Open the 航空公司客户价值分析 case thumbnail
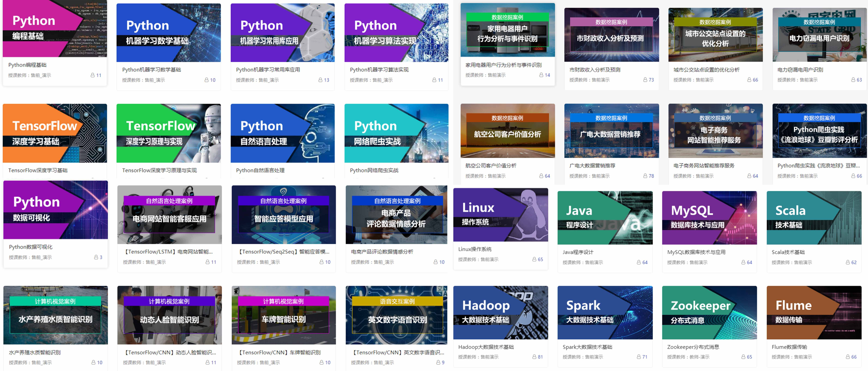868x371 pixels. tap(507, 131)
